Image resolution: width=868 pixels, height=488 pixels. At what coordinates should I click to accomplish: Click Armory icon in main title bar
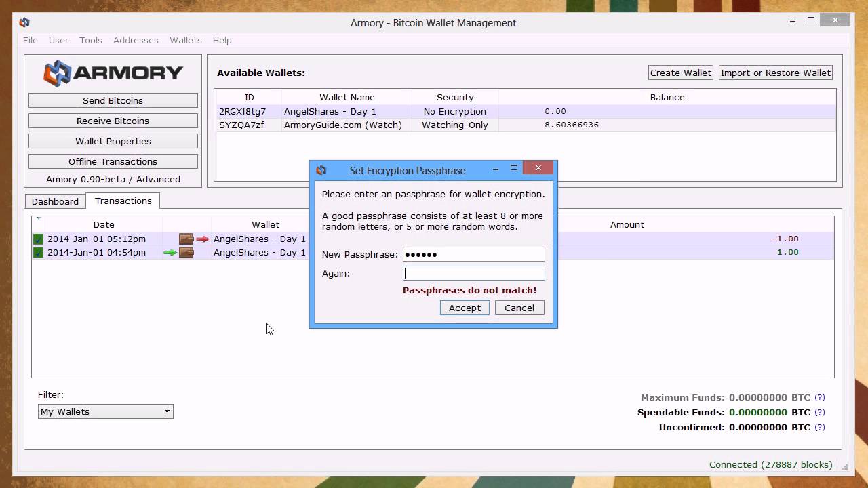tap(24, 22)
